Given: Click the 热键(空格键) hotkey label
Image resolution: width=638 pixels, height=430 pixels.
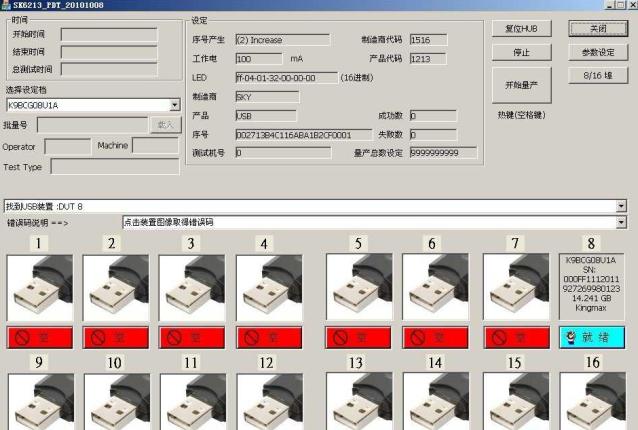Looking at the screenshot, I should tap(522, 115).
